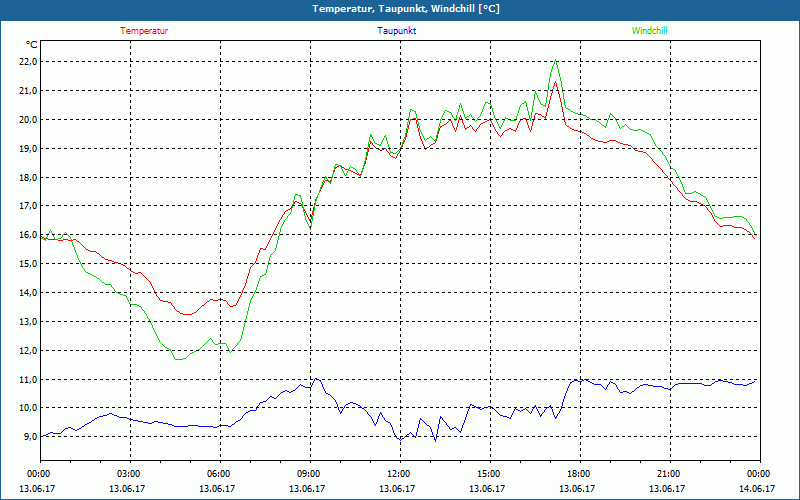Screen dimensions: 800x500
Task: Click the green Windchill legend label
Action: pos(649,31)
